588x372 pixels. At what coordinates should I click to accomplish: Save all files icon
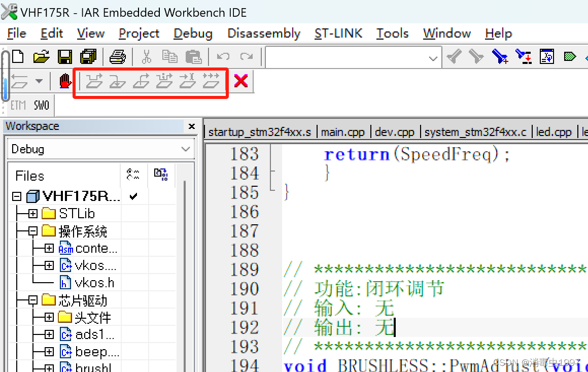[x=88, y=57]
